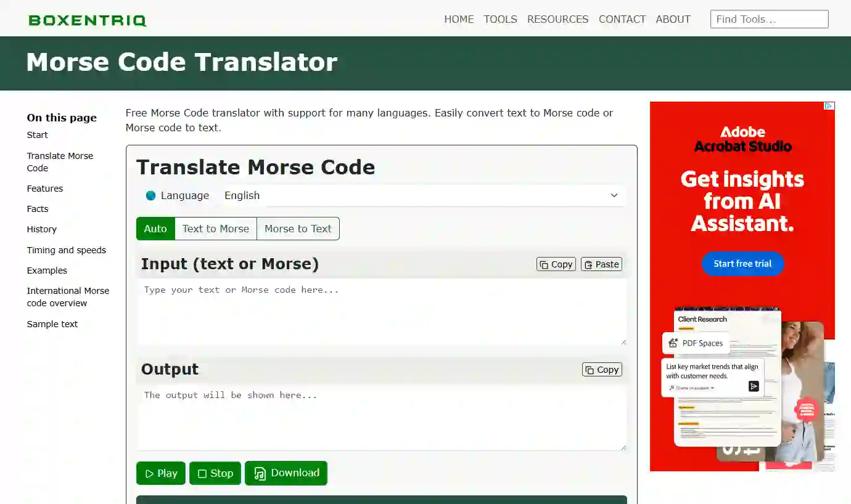This screenshot has height=504, width=851.
Task: Click the globe icon next to Language
Action: (x=150, y=195)
